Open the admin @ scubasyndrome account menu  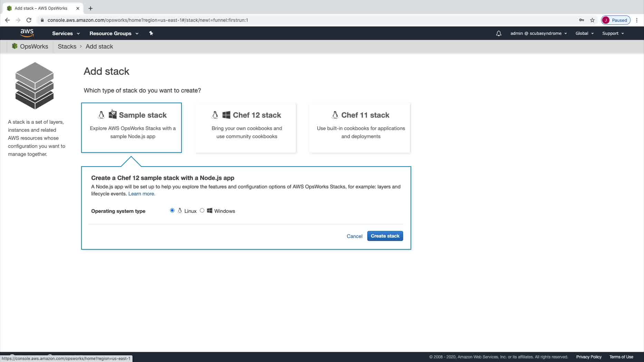(538, 33)
